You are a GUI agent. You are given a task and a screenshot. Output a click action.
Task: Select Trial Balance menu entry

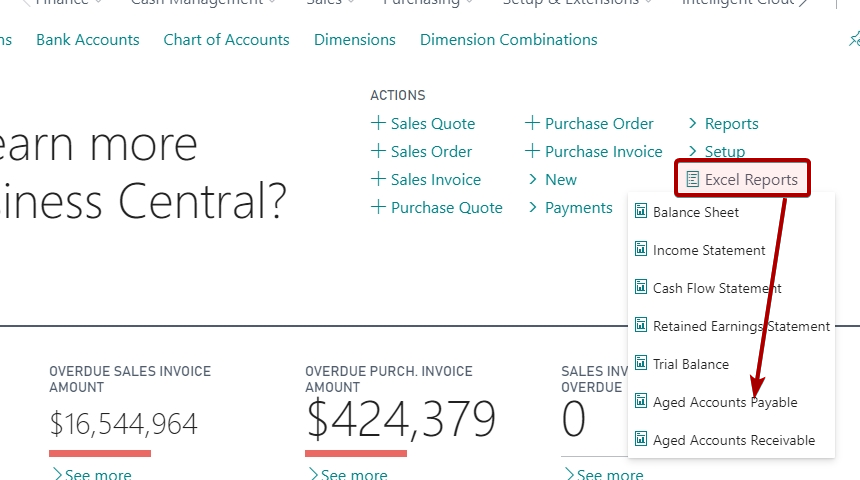pos(691,364)
